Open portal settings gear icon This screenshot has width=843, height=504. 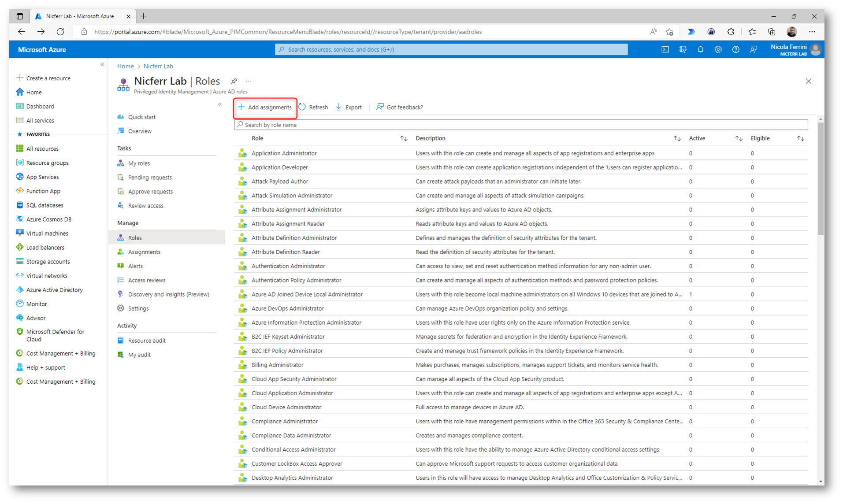718,50
